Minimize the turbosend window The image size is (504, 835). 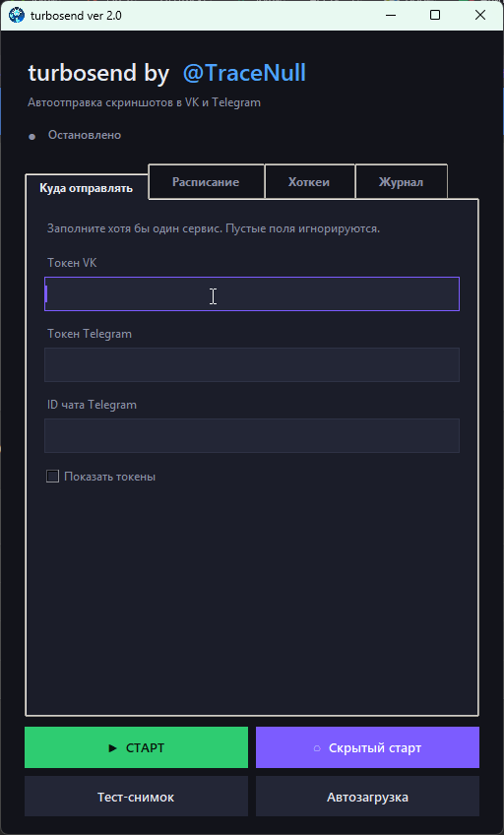[390, 15]
